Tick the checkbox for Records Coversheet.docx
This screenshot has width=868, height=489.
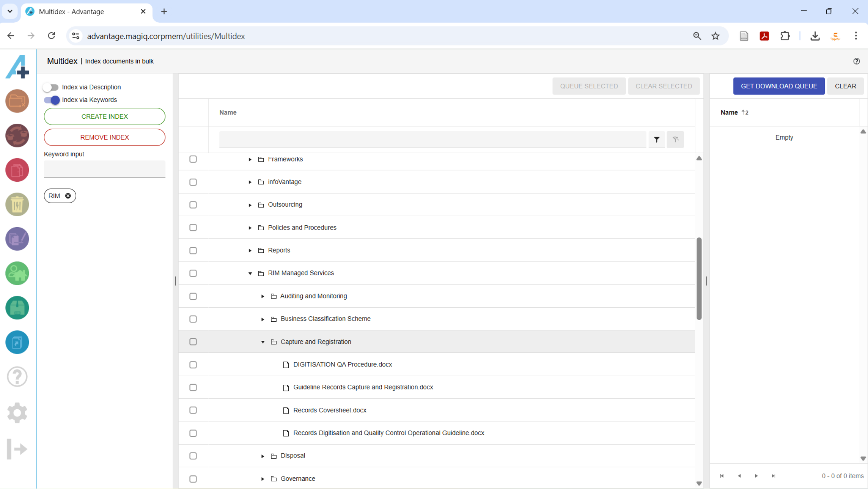[193, 410]
